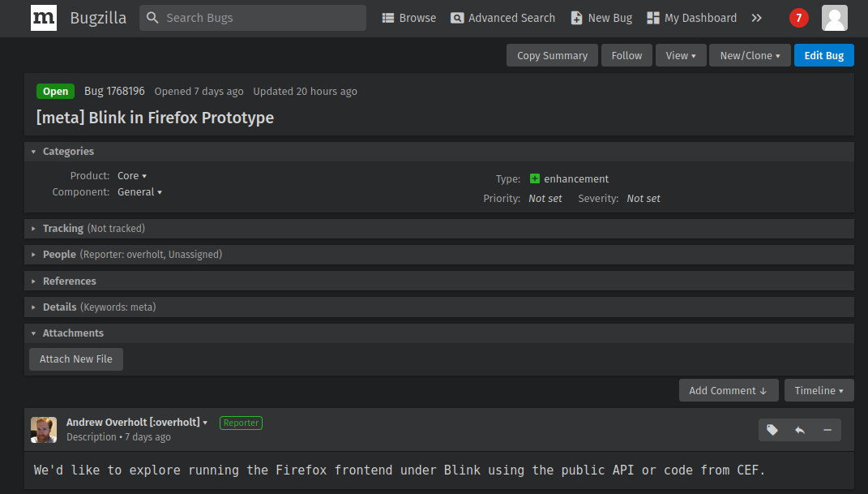Tag the description comment

point(772,430)
